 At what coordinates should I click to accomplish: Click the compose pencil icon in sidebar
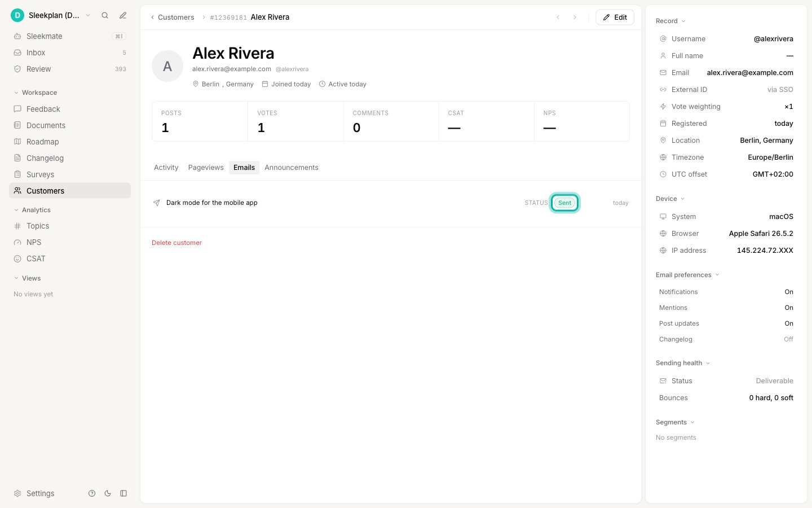(x=123, y=15)
